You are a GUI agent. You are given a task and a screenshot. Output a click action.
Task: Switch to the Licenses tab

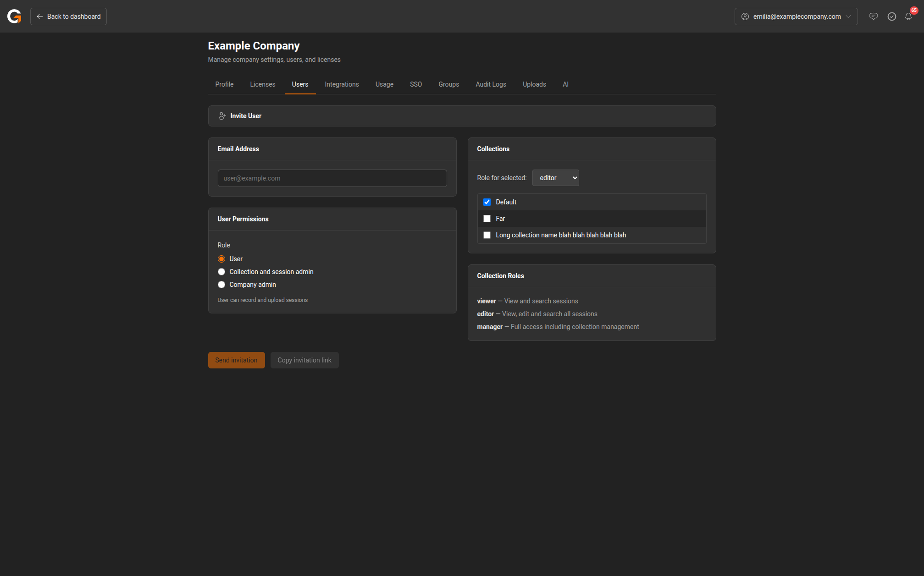(x=262, y=84)
